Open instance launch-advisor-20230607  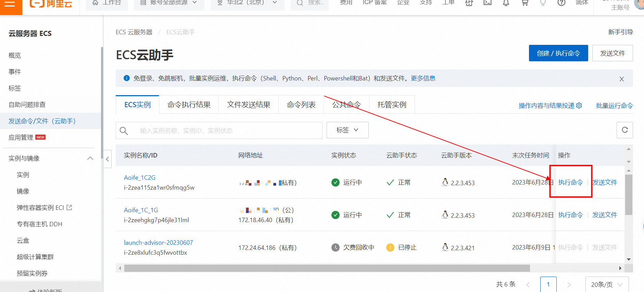[x=159, y=243]
